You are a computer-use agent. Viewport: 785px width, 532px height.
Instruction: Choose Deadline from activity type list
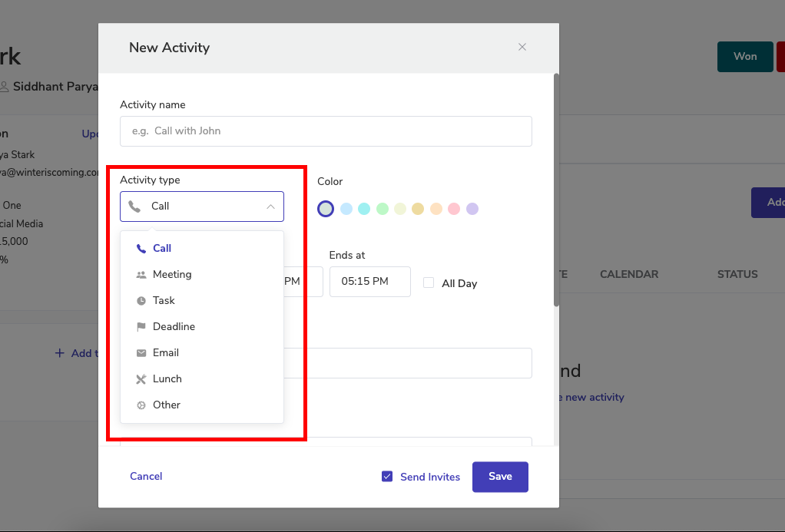(x=174, y=327)
